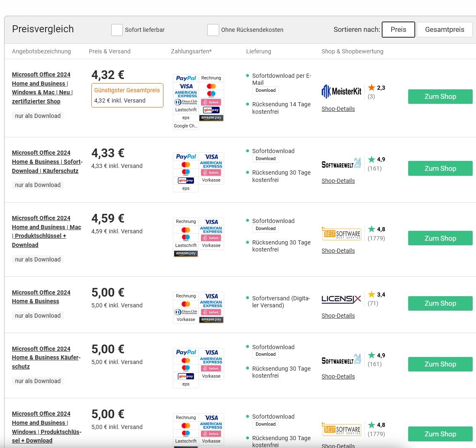
Task: Click the yellow star rating for Licensix
Action: pos(371,294)
